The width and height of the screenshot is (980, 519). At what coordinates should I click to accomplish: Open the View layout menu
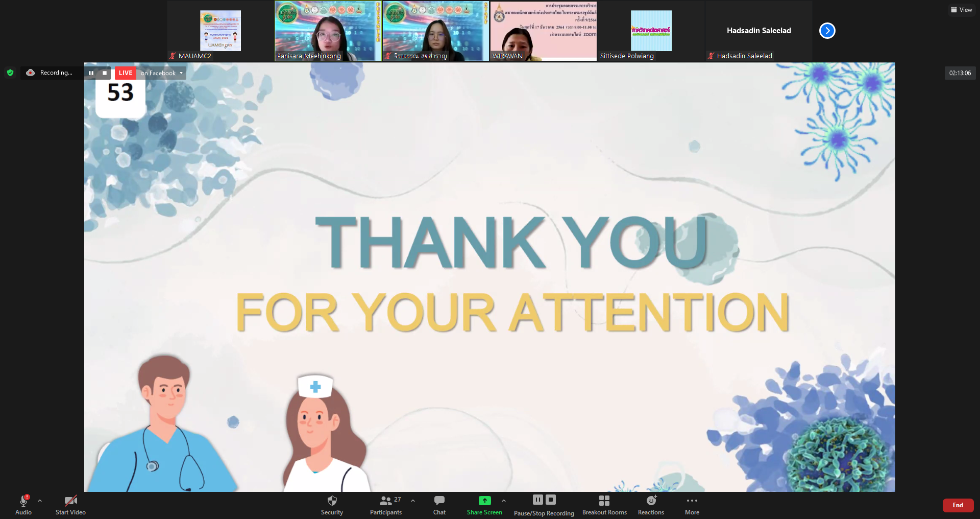coord(962,10)
